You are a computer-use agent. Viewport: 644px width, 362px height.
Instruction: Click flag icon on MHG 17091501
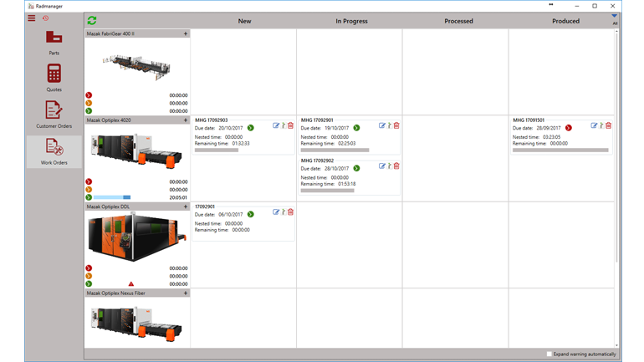(x=601, y=125)
